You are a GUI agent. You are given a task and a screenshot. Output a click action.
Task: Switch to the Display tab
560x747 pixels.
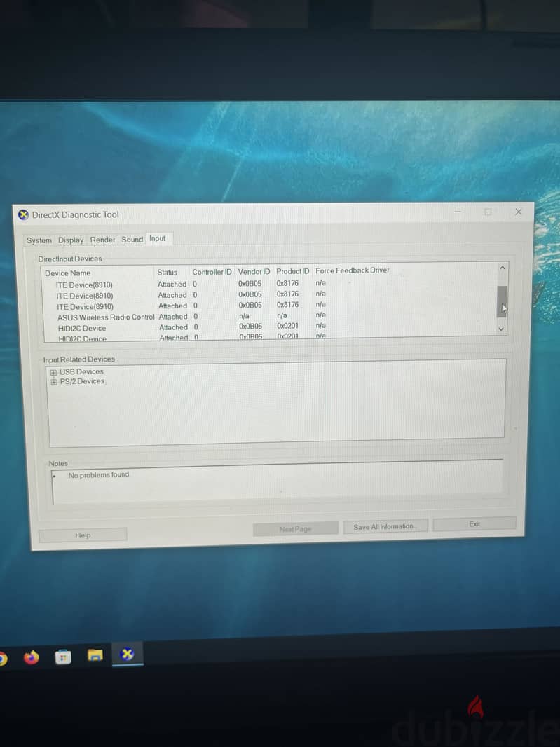pos(71,240)
